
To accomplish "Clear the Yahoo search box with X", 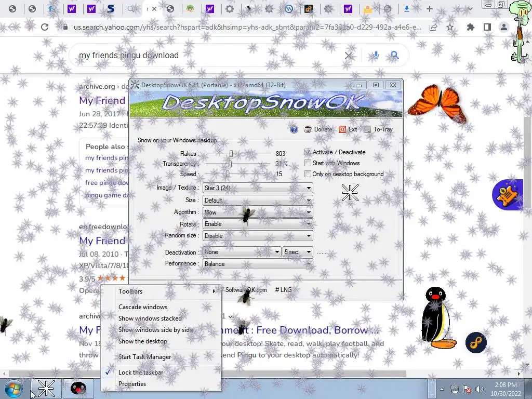I will pos(349,55).
